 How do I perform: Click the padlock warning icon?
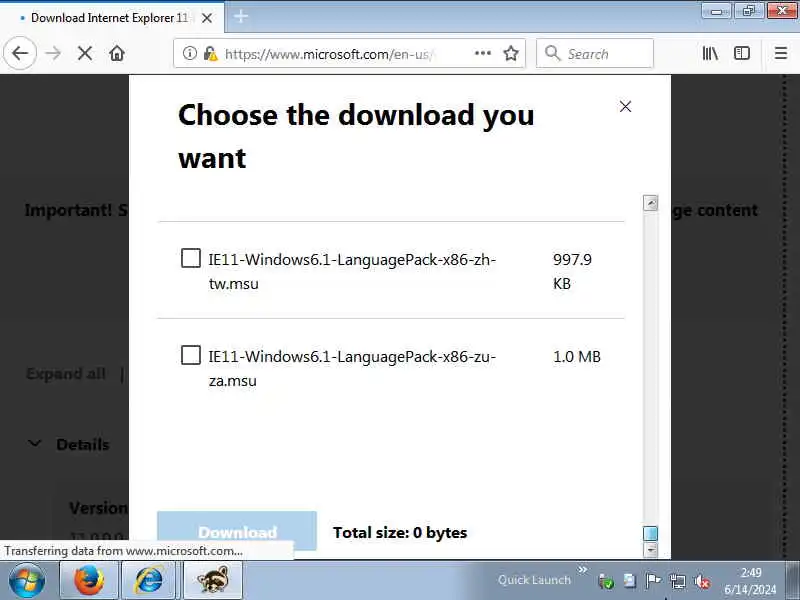point(210,53)
